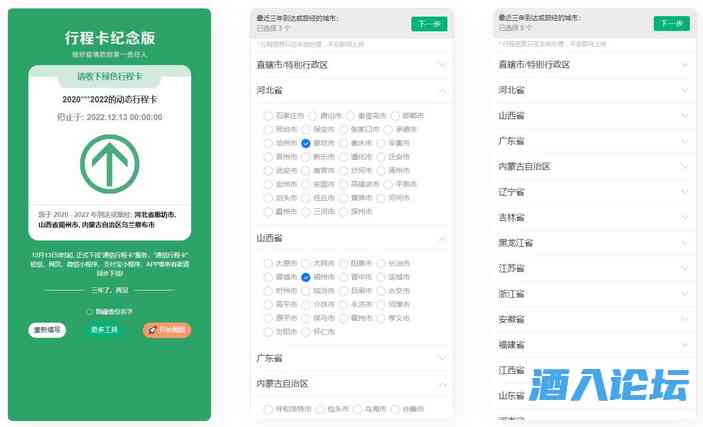This screenshot has height=427, width=703.
Task: Expand 江苏省 in the right panel
Action: pyautogui.click(x=682, y=269)
